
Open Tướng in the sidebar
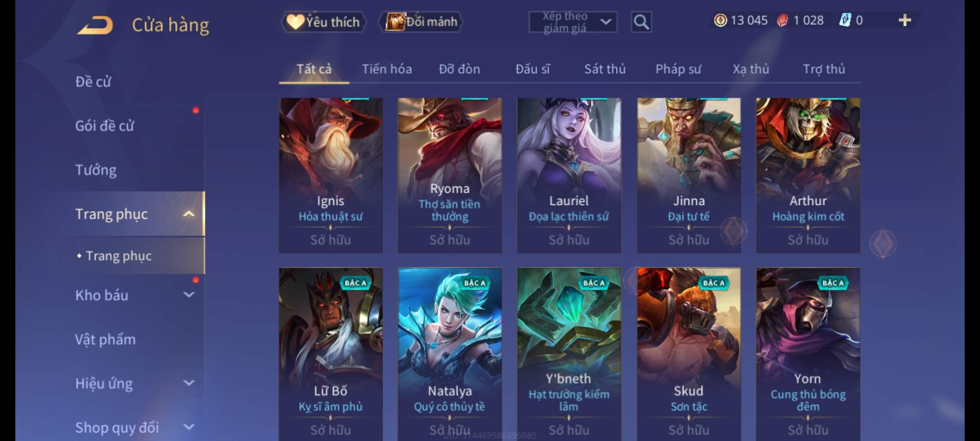pyautogui.click(x=96, y=170)
